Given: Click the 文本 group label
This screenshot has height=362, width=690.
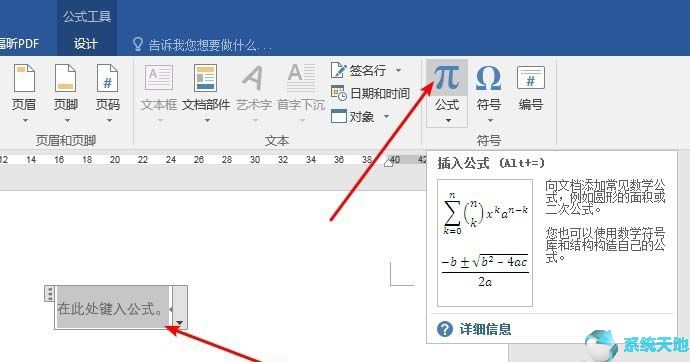Looking at the screenshot, I should click(277, 141).
